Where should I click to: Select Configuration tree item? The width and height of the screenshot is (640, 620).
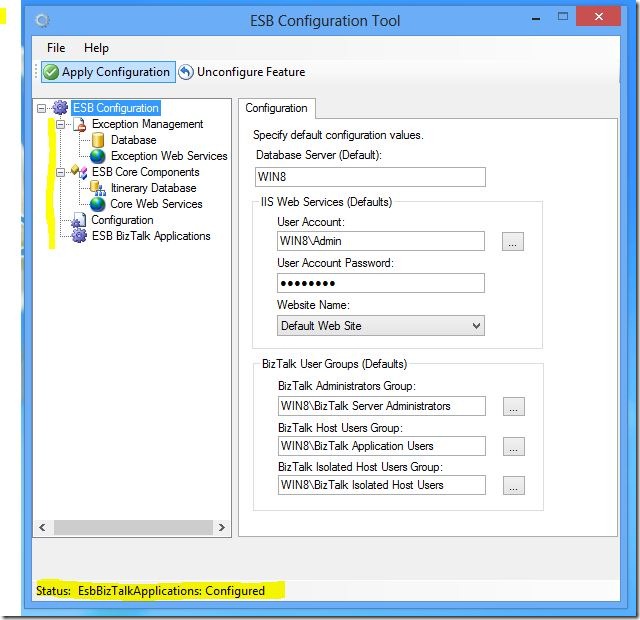[122, 220]
